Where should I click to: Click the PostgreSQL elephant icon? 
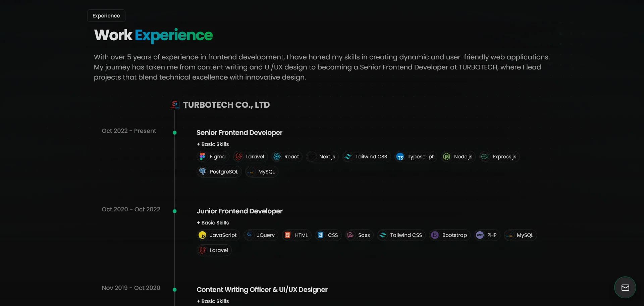click(203, 171)
